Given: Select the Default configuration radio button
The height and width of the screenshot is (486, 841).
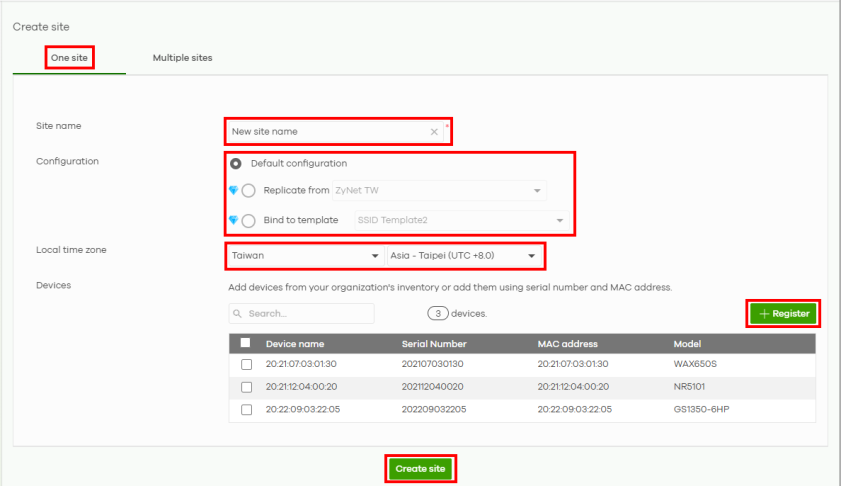Looking at the screenshot, I should 236,163.
